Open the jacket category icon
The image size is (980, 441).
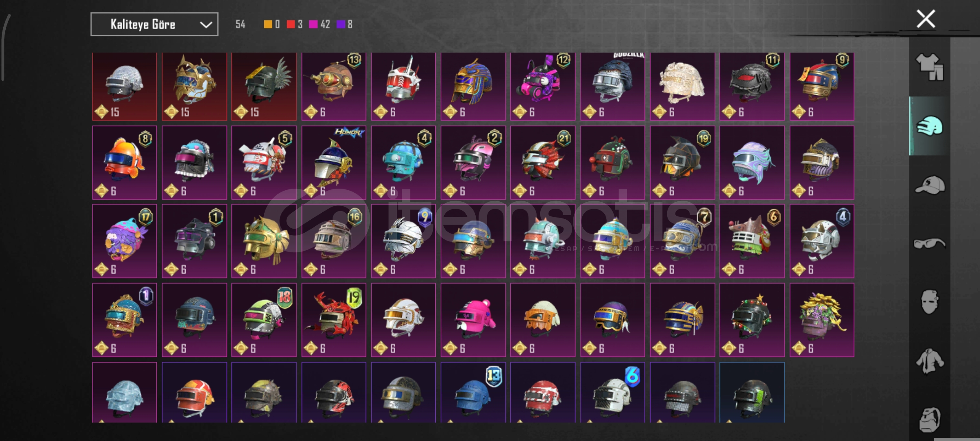pos(930,361)
